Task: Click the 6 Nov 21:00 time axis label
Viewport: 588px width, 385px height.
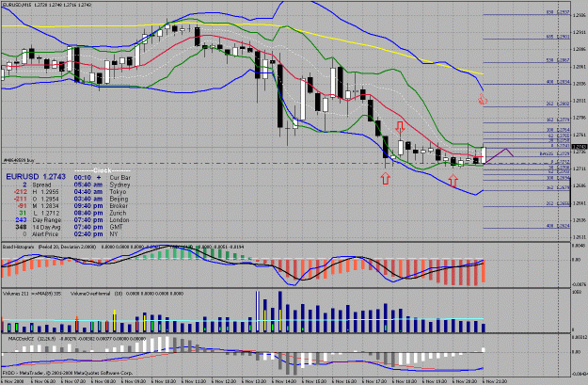Action: [494, 381]
